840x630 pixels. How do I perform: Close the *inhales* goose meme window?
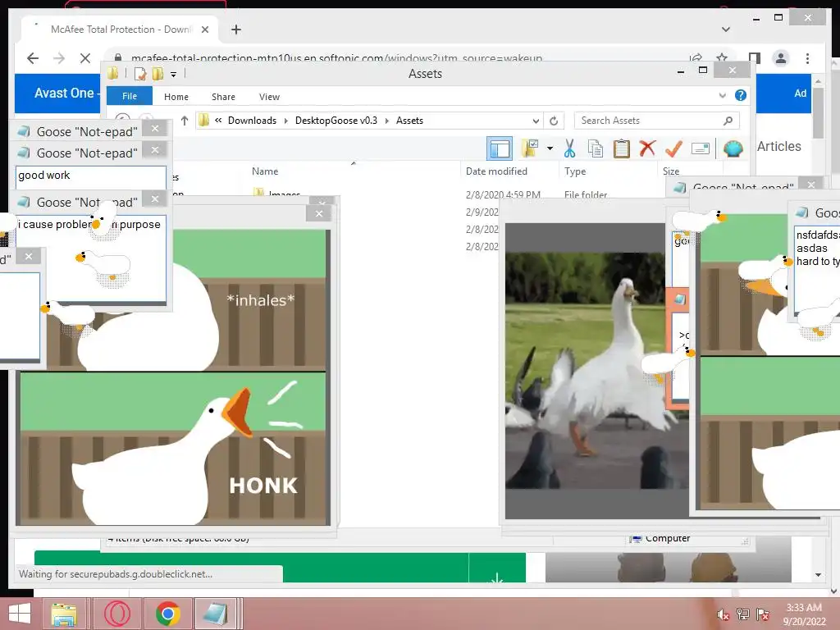(x=319, y=214)
